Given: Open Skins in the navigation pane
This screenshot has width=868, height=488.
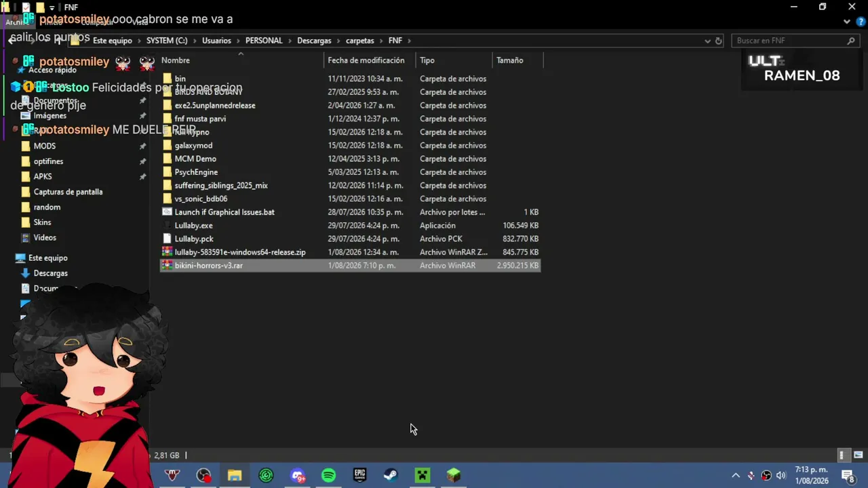Looking at the screenshot, I should pyautogui.click(x=42, y=222).
